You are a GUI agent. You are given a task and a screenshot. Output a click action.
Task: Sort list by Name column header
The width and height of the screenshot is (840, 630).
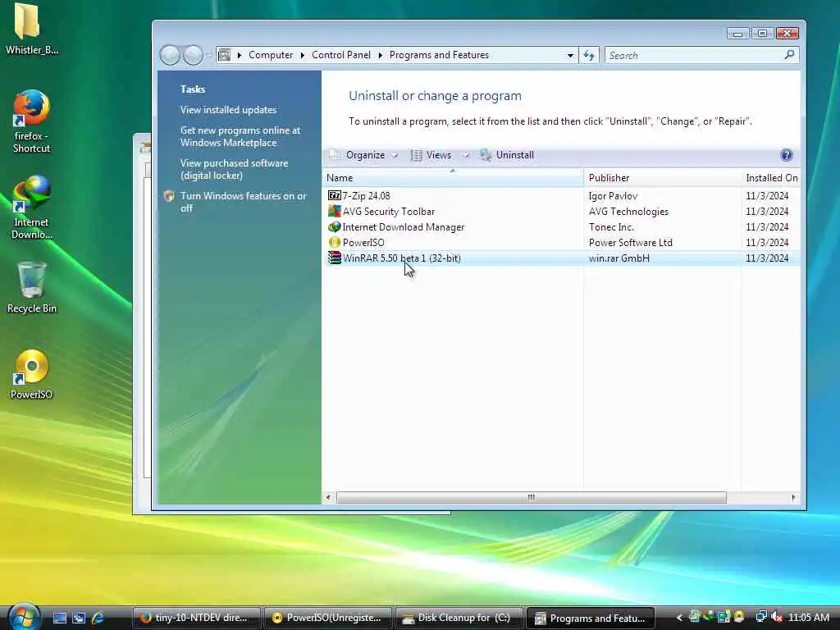click(453, 178)
